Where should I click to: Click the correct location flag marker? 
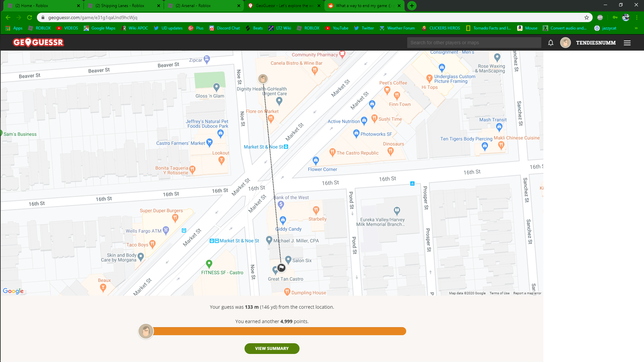tap(281, 267)
